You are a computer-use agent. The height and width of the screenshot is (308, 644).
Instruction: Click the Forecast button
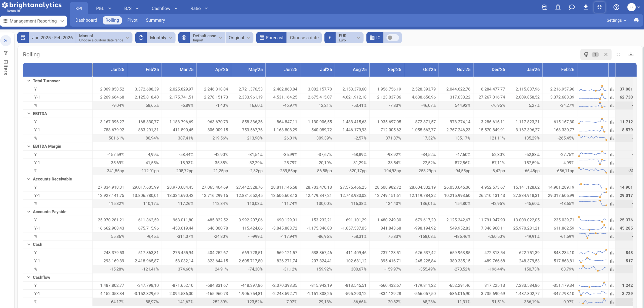[x=271, y=38]
